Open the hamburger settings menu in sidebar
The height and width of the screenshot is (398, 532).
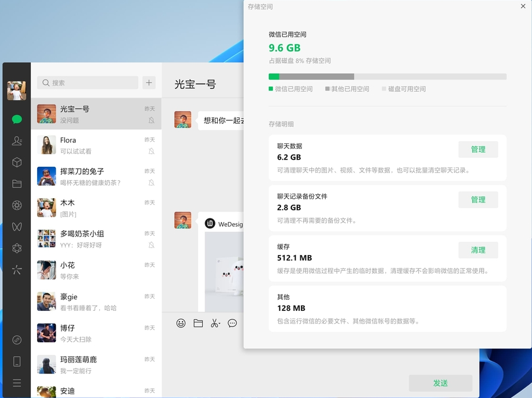coord(17,383)
